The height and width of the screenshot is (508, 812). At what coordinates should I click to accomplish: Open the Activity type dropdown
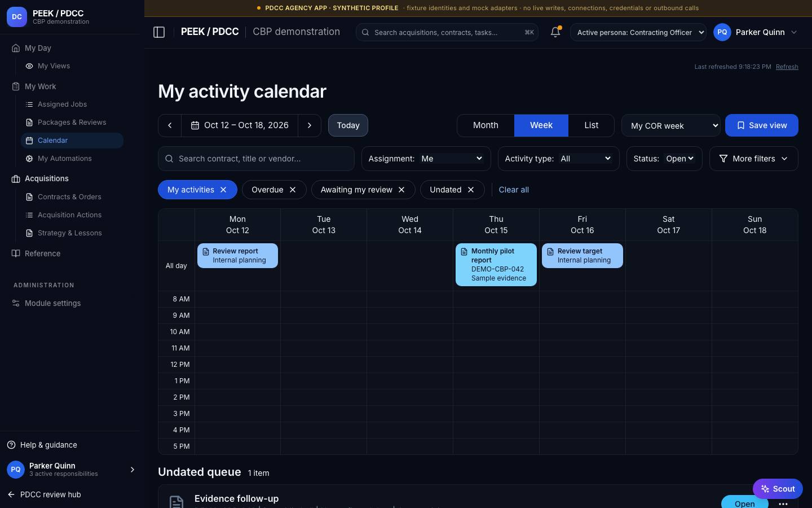558,159
